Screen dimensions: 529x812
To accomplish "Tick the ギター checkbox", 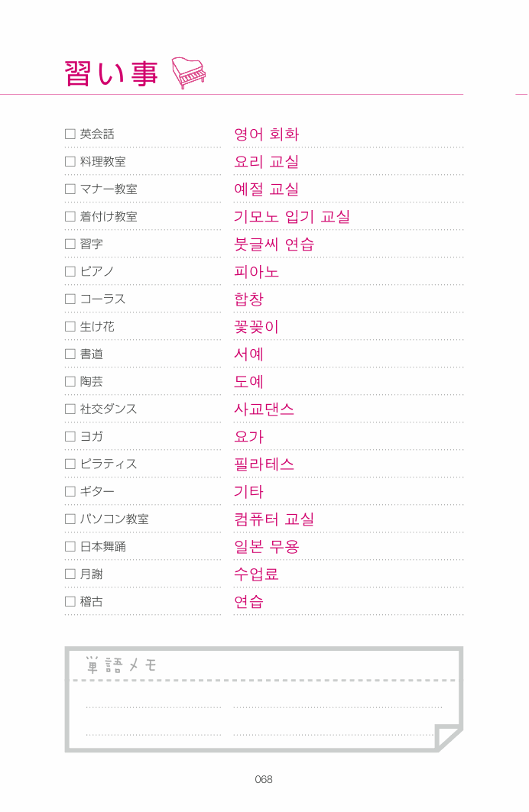I will [70, 491].
